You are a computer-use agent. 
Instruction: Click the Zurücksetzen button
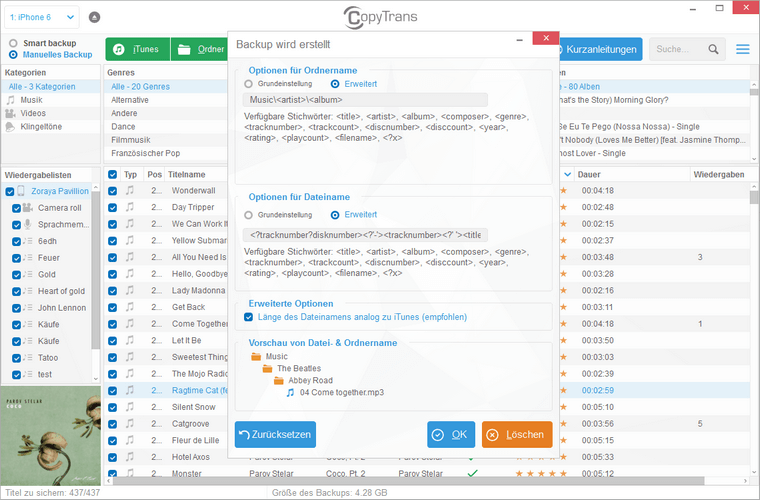click(x=275, y=435)
